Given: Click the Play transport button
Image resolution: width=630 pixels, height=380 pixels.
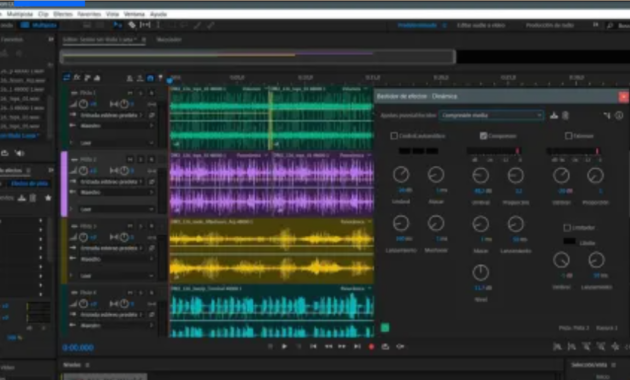Looking at the screenshot, I should [x=284, y=346].
